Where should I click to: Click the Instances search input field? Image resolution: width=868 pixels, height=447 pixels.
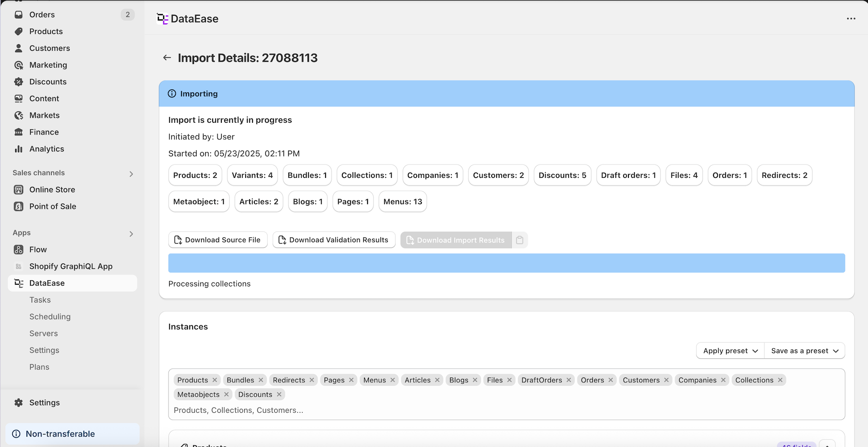[x=506, y=410]
